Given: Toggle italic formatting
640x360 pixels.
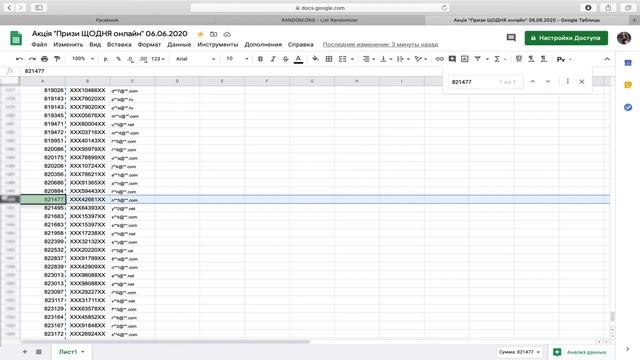Looking at the screenshot, I should [273, 59].
